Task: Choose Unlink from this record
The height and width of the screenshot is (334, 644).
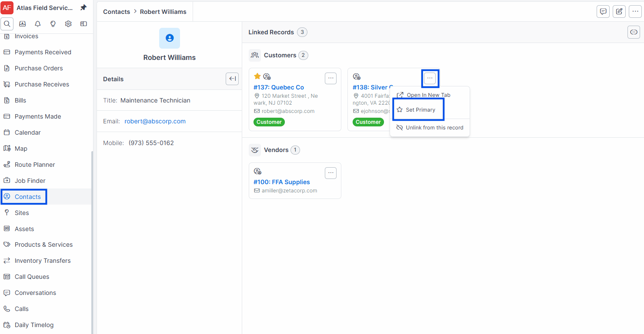Action: tap(430, 128)
